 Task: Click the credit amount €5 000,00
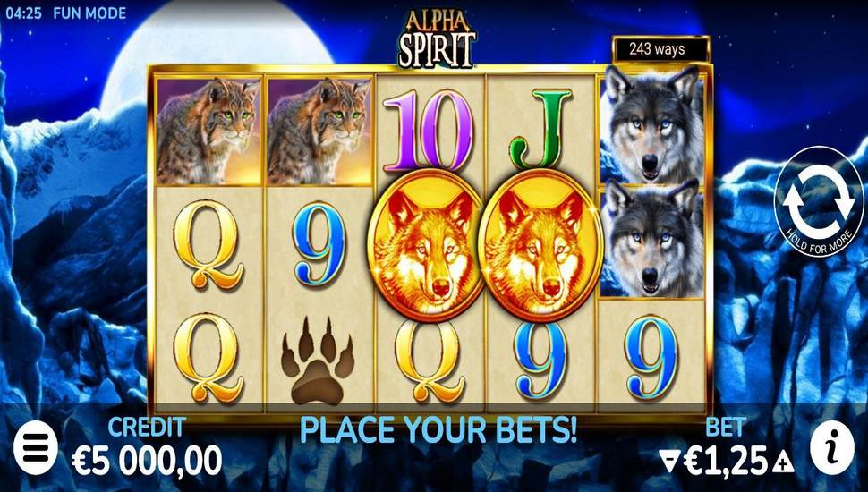tap(147, 461)
